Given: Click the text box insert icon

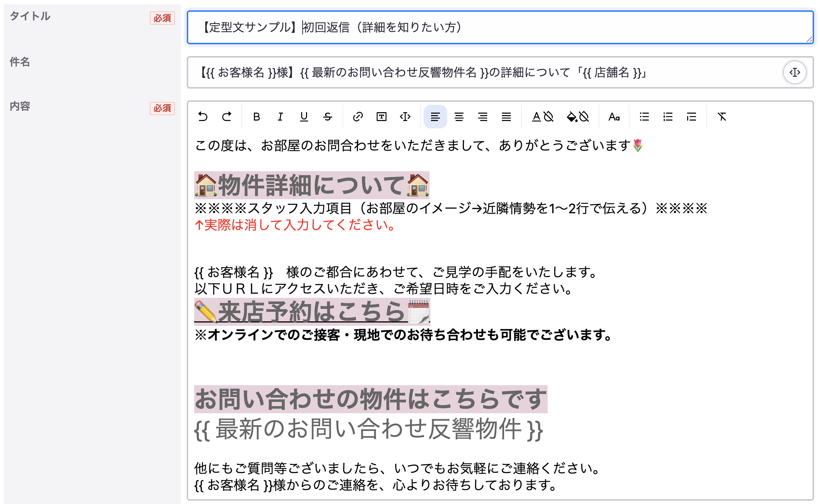Looking at the screenshot, I should [381, 117].
